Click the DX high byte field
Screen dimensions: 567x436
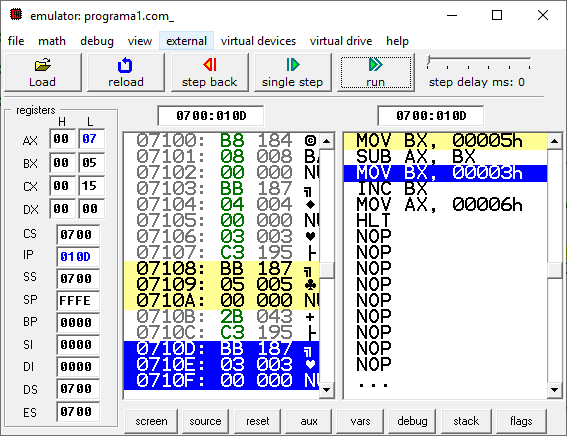62,209
